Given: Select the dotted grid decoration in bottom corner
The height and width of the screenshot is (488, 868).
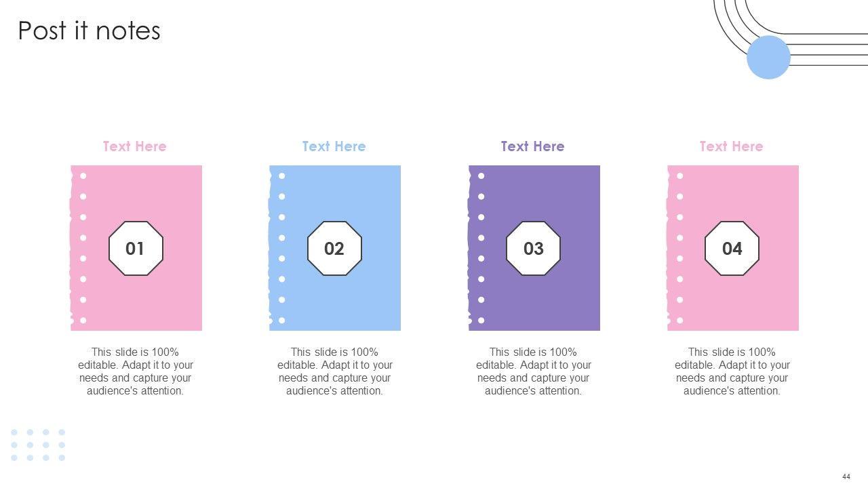Looking at the screenshot, I should pyautogui.click(x=38, y=445).
